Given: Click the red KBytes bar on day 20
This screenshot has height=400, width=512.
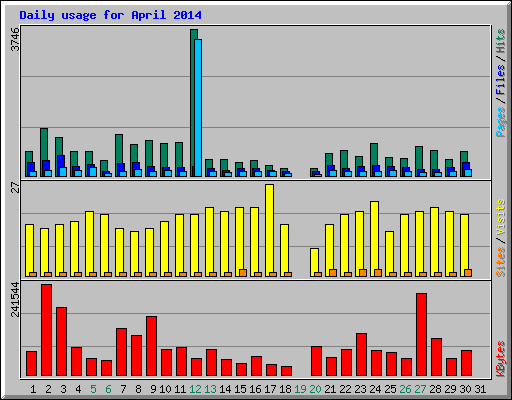Looking at the screenshot, I should click(316, 361).
